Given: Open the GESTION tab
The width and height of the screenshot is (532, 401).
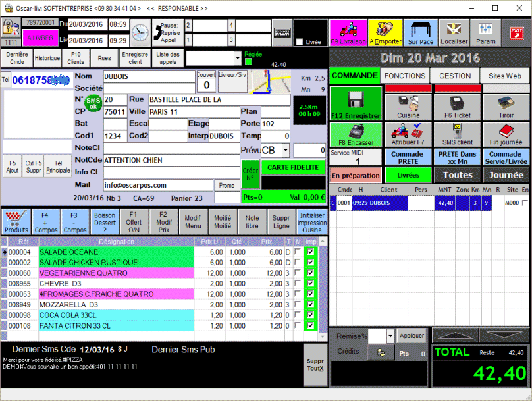Looking at the screenshot, I should 455,76.
